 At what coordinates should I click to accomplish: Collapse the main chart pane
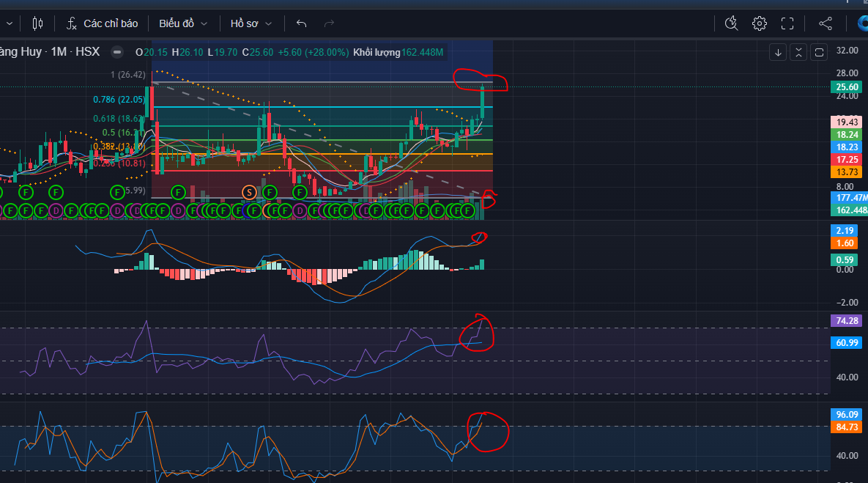(x=798, y=53)
